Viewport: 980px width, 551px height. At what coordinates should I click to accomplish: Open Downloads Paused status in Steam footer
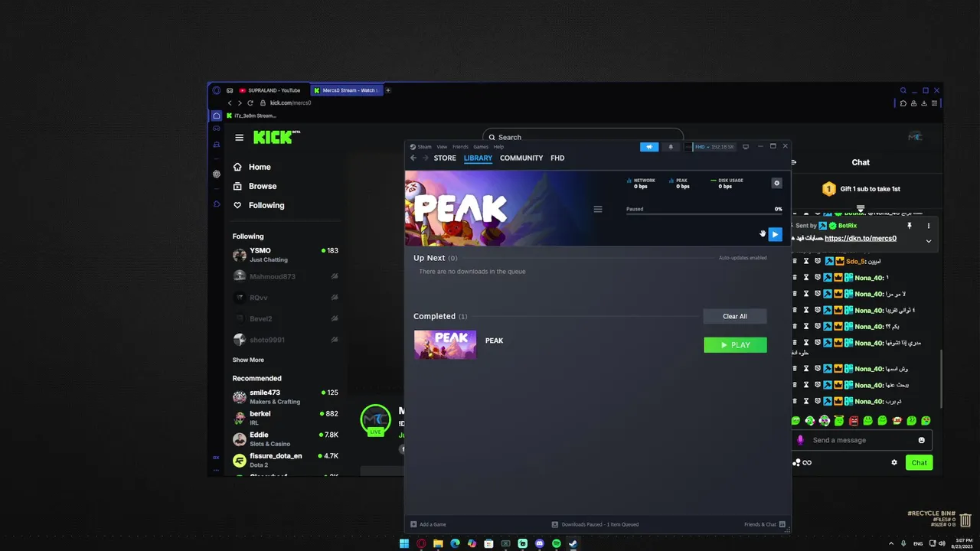[x=595, y=524]
